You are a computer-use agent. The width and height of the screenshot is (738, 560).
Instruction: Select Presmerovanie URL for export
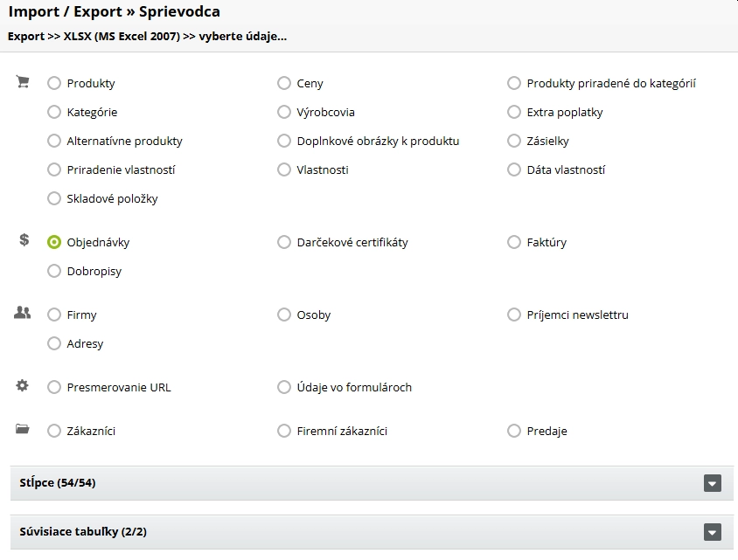(x=54, y=387)
